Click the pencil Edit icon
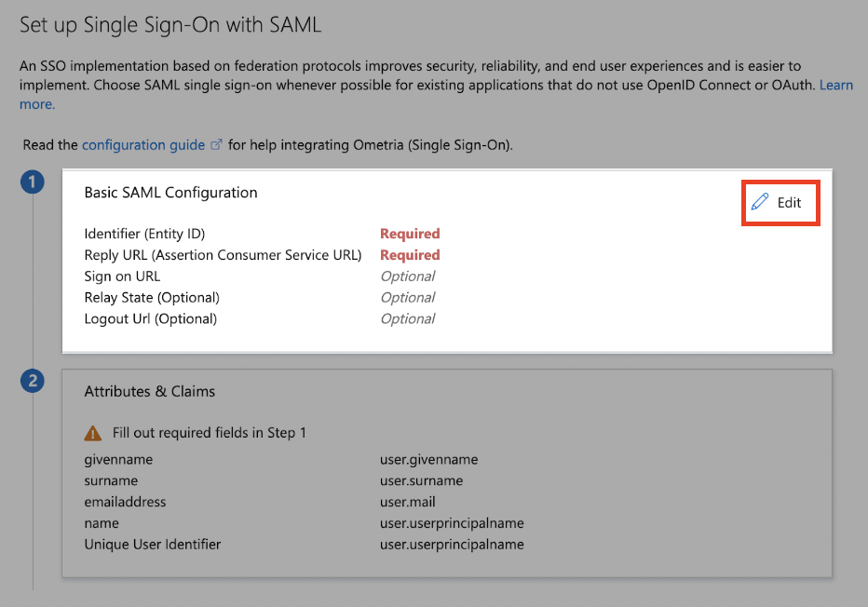 pyautogui.click(x=760, y=202)
